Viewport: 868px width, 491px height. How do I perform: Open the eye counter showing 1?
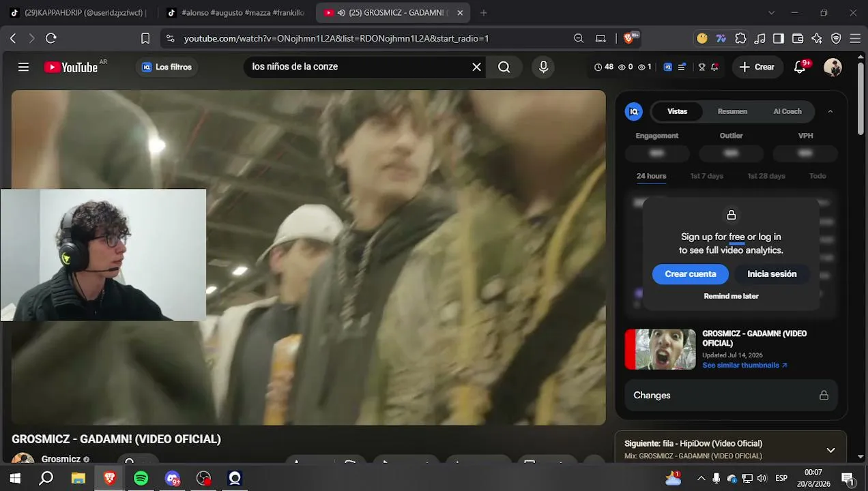(645, 67)
